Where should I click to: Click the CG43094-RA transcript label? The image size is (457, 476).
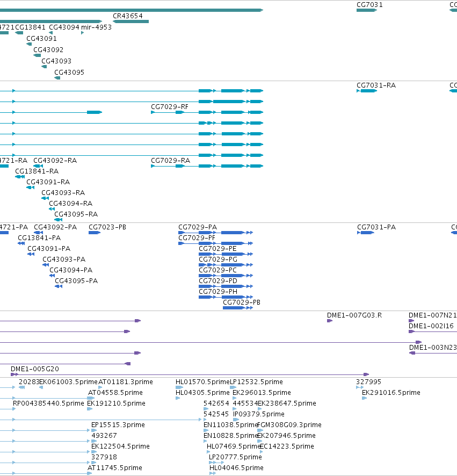[71, 204]
